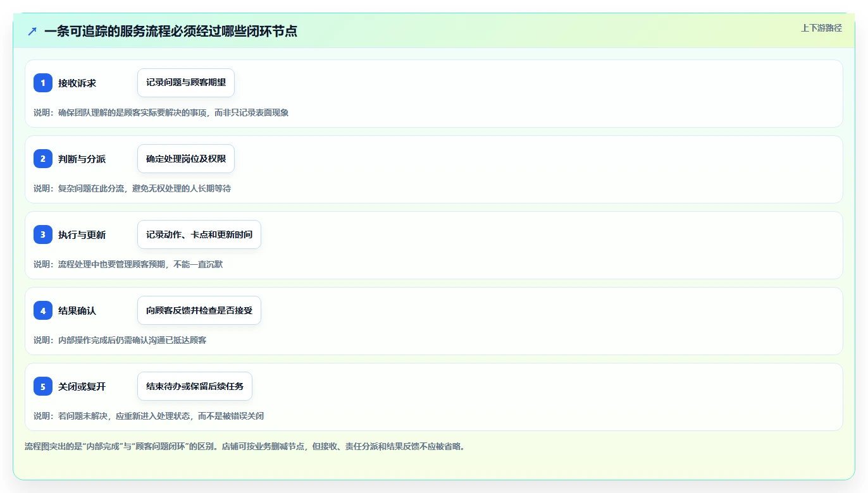The height and width of the screenshot is (493, 868).
Task: Click the 记录问题与顾客期望 chip
Action: 186,83
